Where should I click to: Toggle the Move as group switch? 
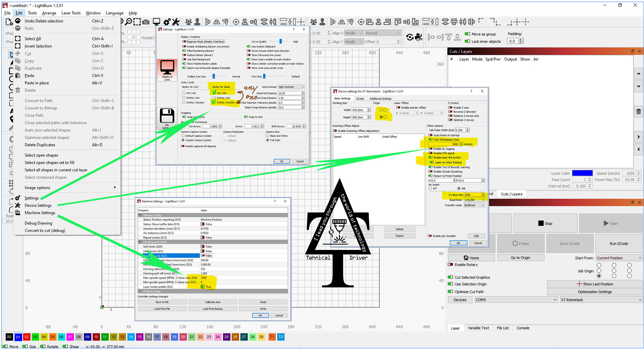(x=467, y=34)
